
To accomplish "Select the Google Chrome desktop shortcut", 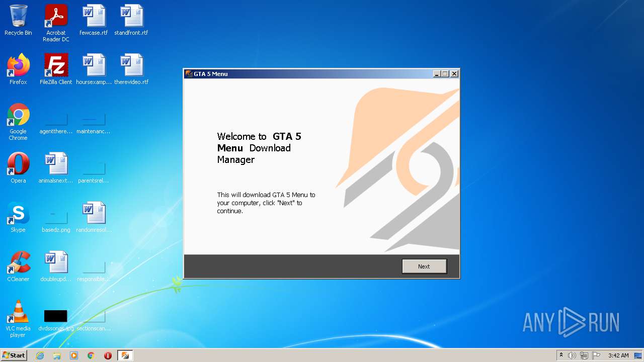I will (x=18, y=122).
